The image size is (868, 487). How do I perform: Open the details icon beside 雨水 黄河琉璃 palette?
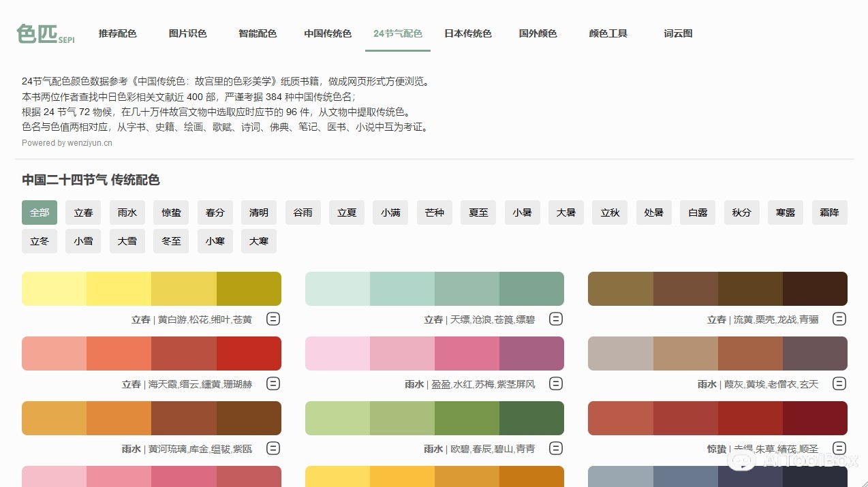(273, 448)
